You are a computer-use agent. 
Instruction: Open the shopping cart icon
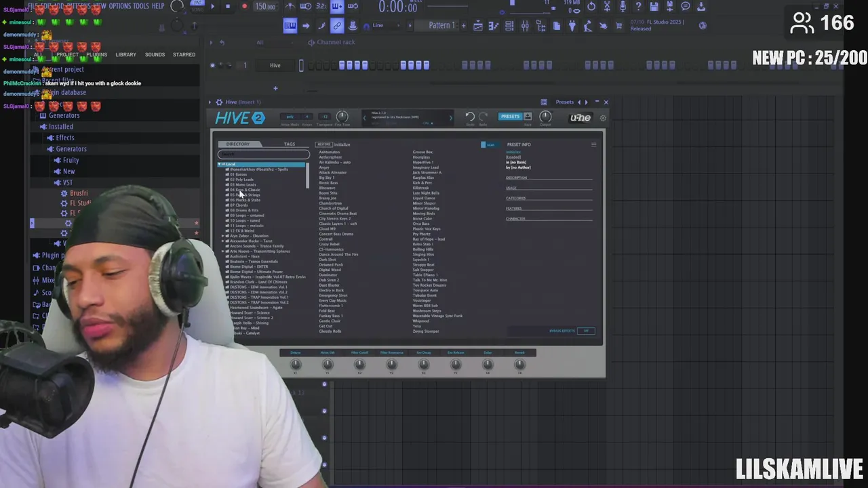(x=618, y=26)
